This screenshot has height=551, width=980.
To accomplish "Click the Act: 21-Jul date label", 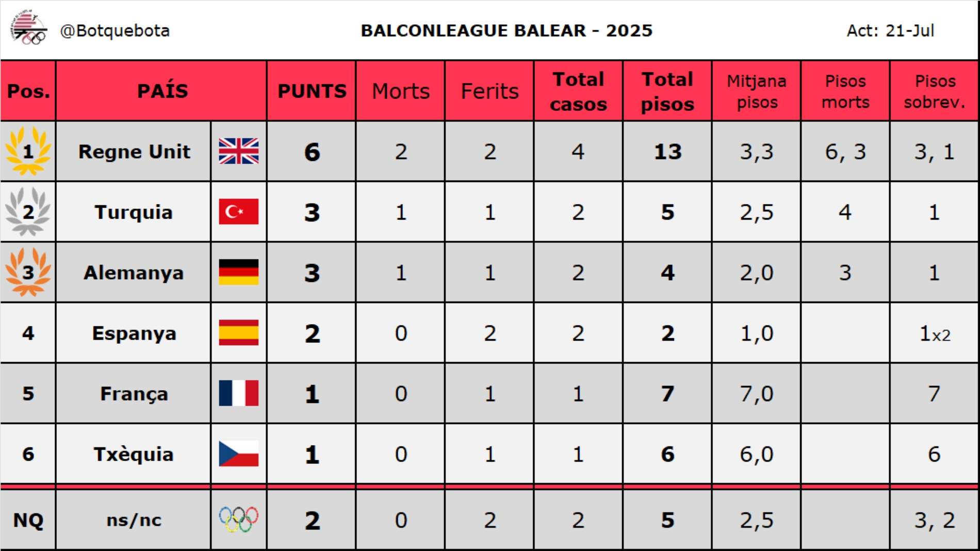I will click(x=890, y=30).
